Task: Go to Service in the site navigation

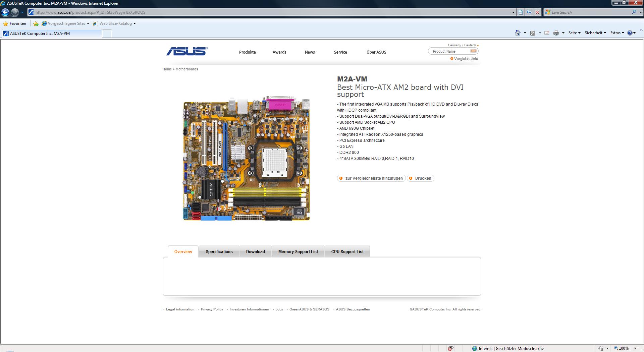Action: (x=340, y=52)
